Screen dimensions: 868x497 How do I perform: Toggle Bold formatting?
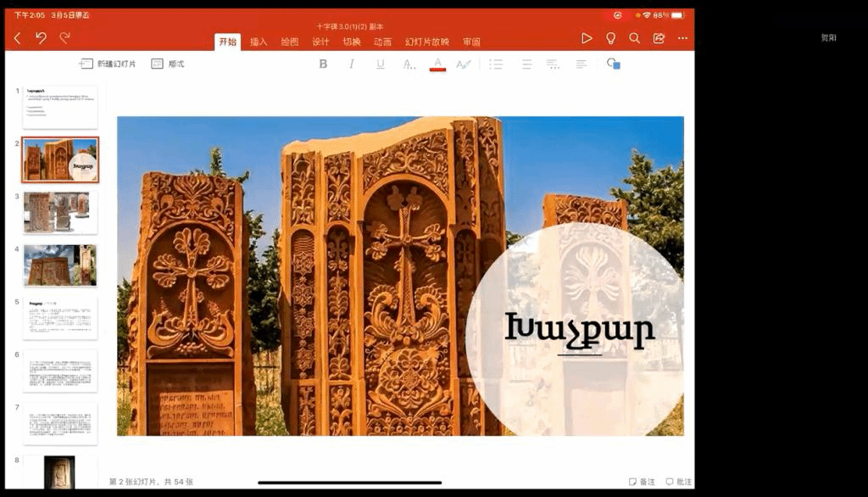[x=323, y=64]
